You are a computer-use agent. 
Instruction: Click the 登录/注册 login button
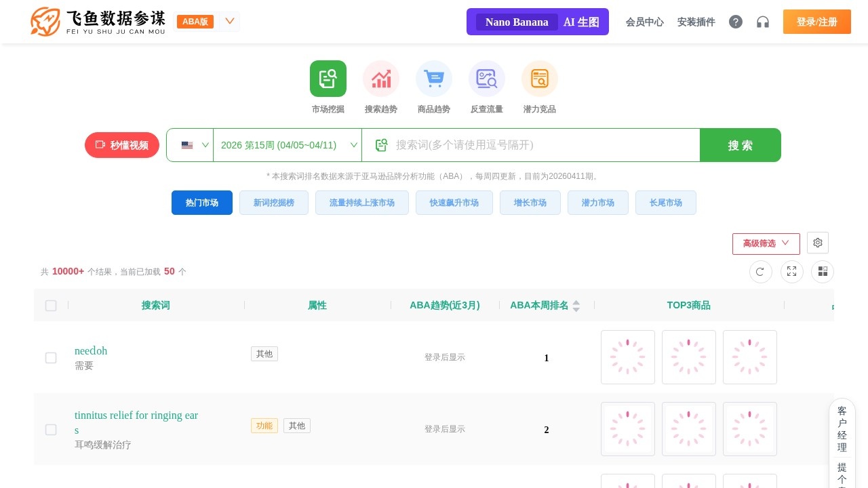817,22
